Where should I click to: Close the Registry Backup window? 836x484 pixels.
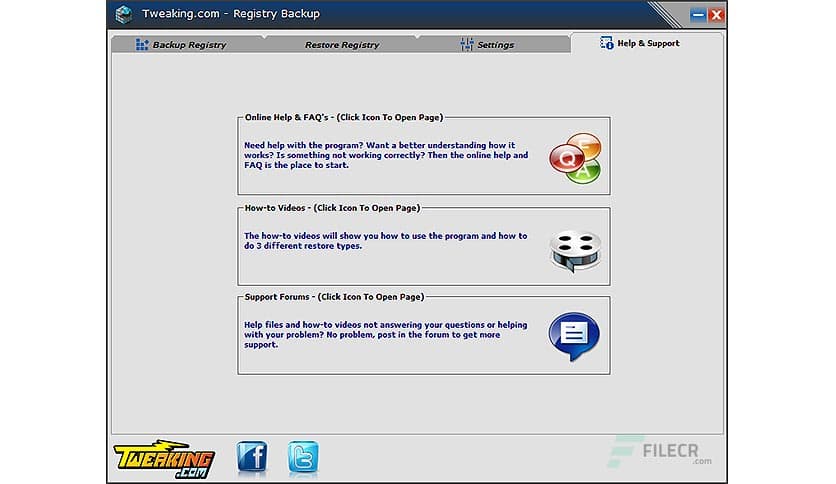[716, 15]
